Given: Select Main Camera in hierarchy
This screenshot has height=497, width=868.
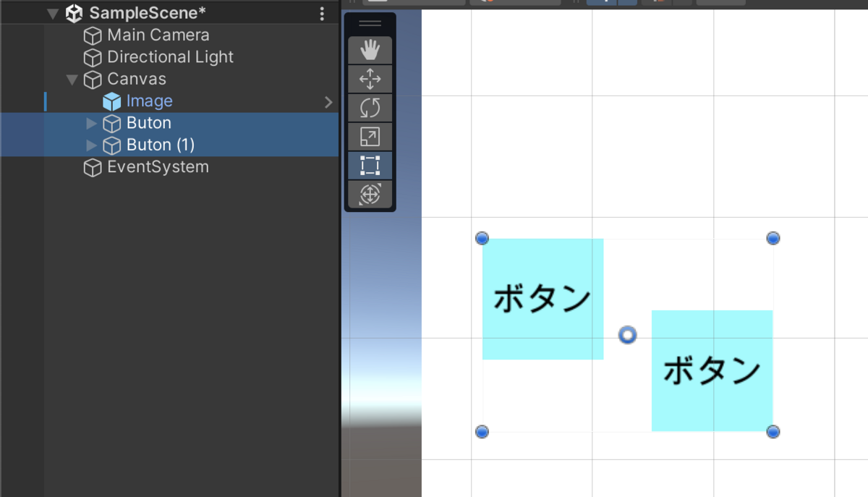Looking at the screenshot, I should [x=158, y=35].
